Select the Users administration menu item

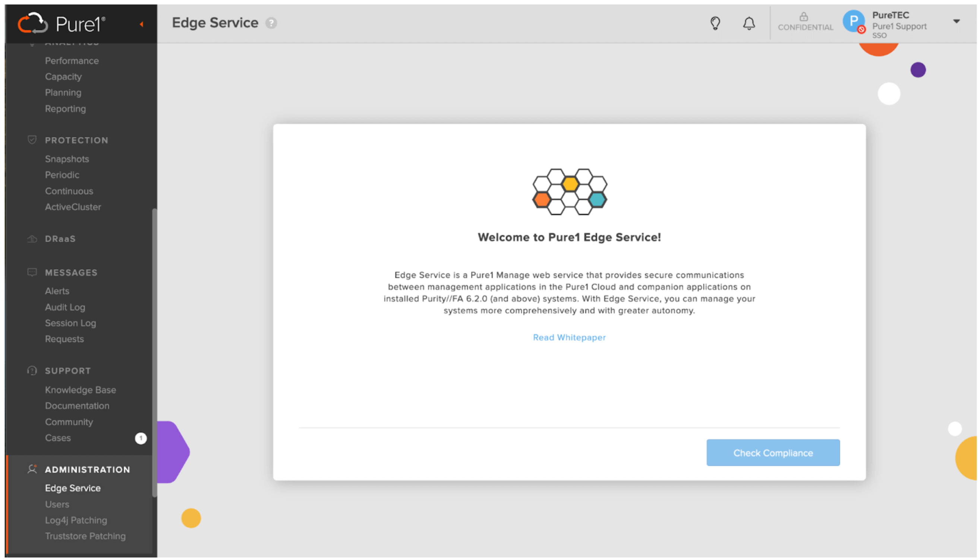pyautogui.click(x=56, y=504)
